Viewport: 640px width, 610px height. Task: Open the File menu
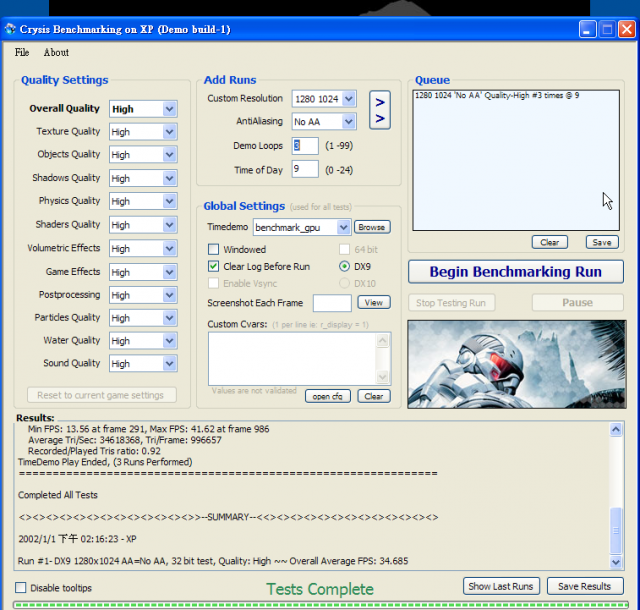pos(22,52)
